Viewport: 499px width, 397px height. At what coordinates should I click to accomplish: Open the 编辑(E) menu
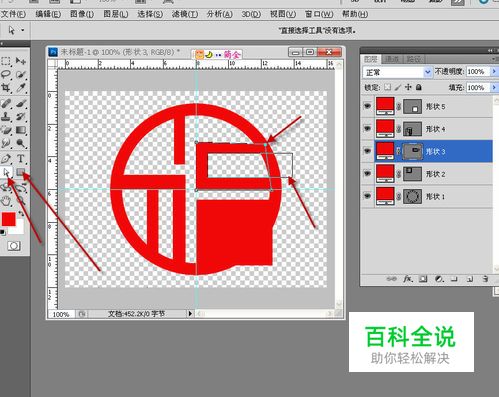click(x=48, y=14)
